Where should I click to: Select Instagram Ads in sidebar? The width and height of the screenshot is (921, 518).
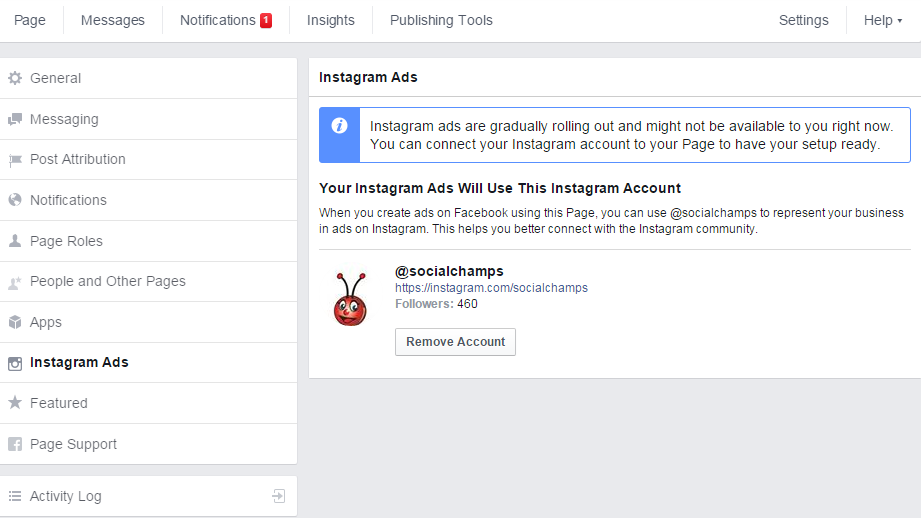pos(149,362)
